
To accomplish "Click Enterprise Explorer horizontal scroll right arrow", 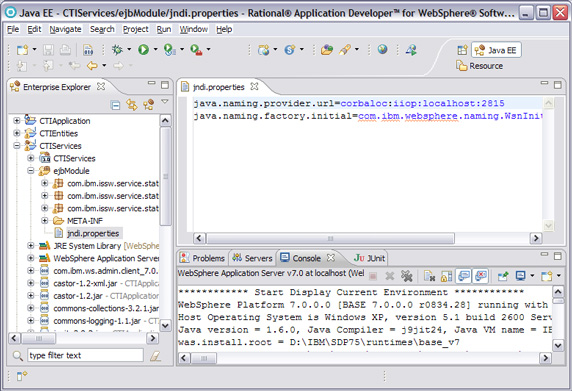I will pos(152,338).
